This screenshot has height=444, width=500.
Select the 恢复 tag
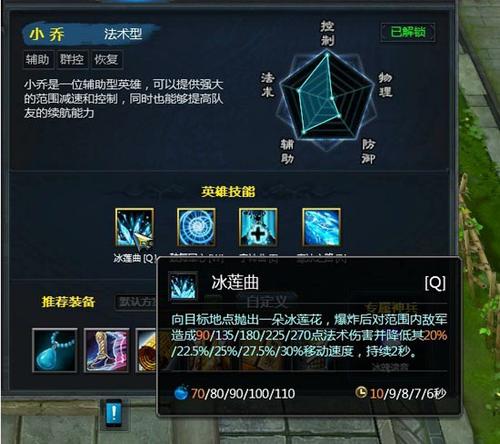click(x=107, y=60)
